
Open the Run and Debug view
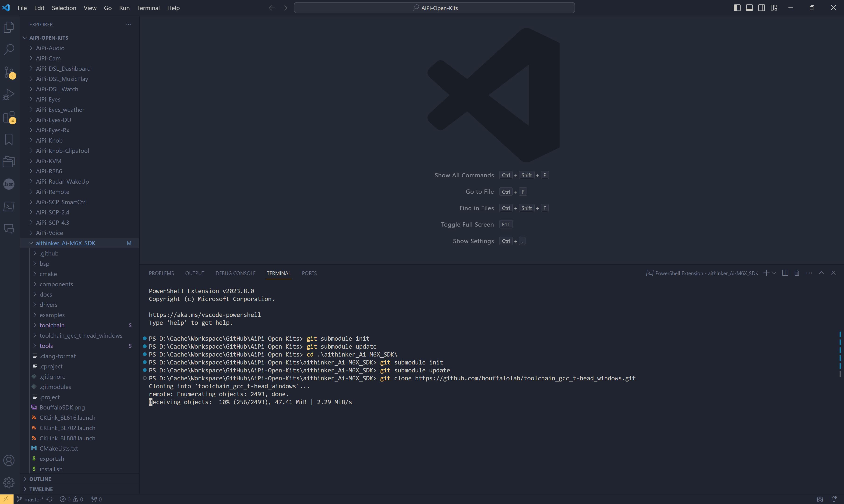click(x=9, y=94)
